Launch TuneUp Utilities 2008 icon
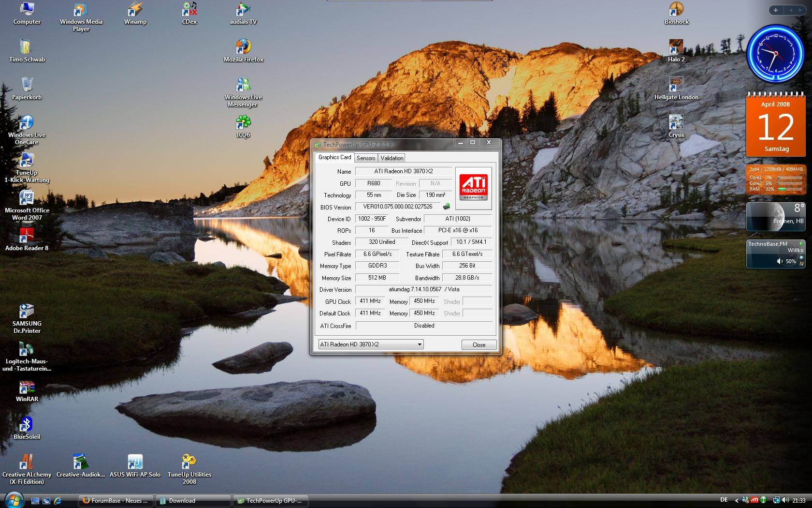This screenshot has width=812, height=508. 189,470
